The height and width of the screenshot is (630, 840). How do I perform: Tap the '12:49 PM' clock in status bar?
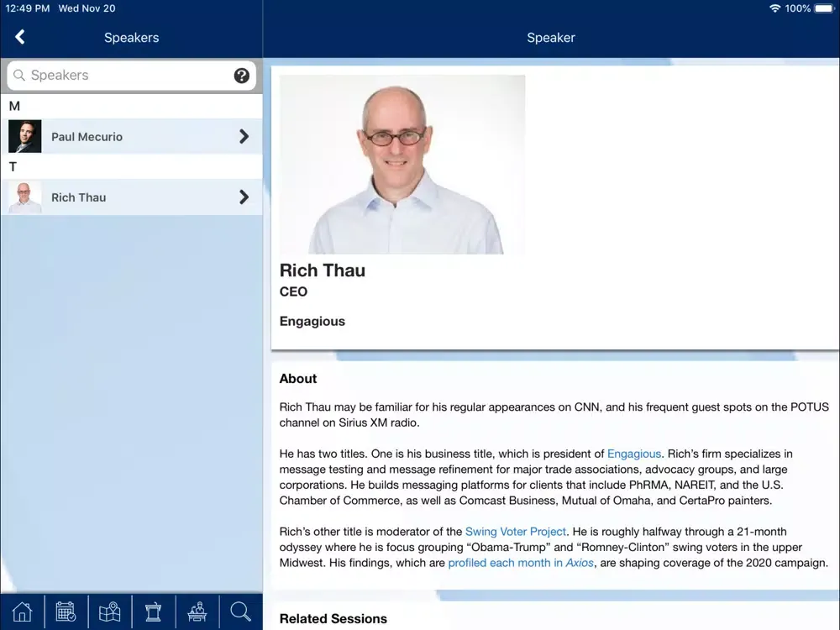[x=28, y=8]
